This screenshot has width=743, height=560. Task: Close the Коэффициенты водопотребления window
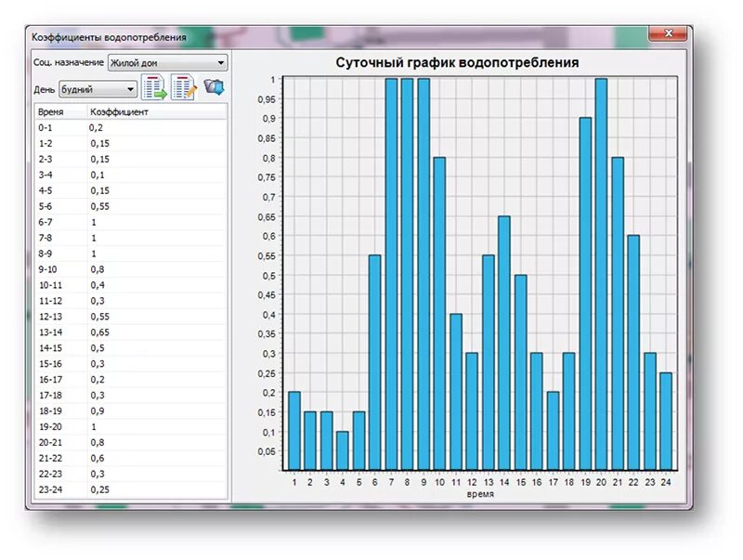coord(667,33)
